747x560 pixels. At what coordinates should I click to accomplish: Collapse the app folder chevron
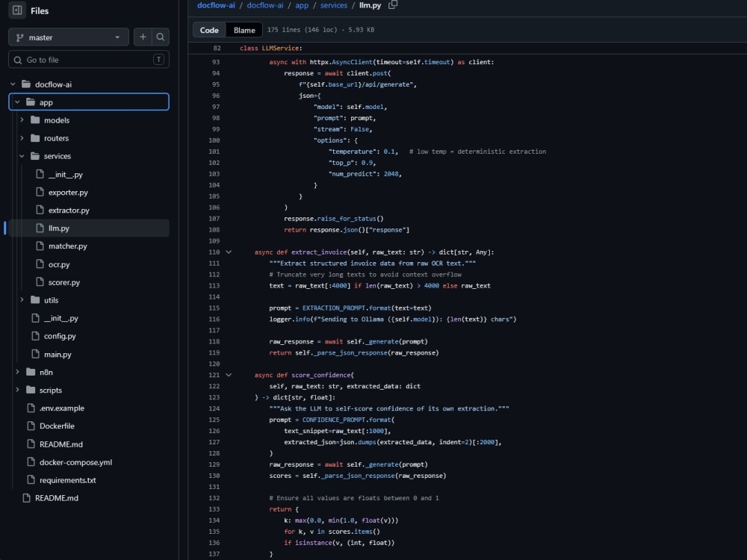17,102
